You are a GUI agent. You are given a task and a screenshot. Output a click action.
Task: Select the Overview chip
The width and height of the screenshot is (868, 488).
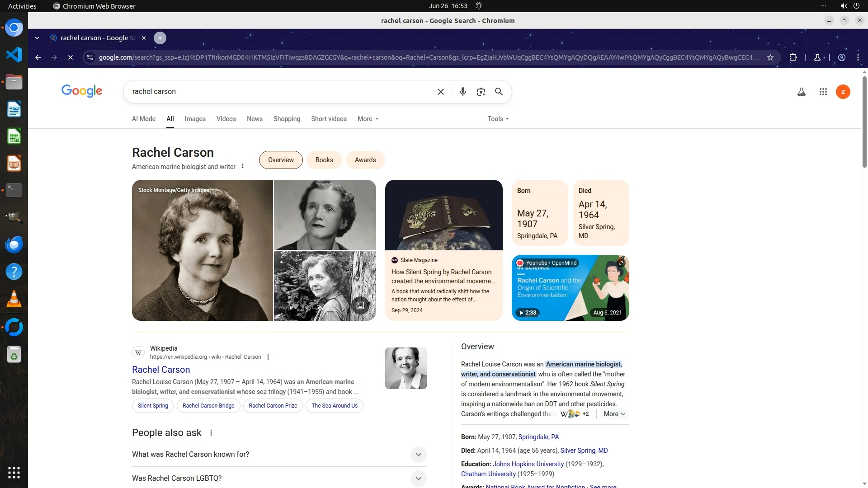[x=280, y=160]
